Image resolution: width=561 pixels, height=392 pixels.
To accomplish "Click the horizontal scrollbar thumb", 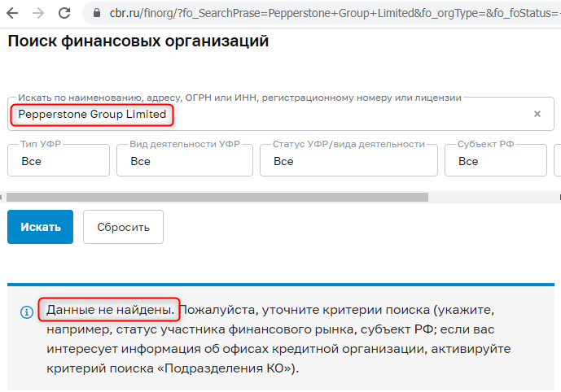I will [x=217, y=197].
